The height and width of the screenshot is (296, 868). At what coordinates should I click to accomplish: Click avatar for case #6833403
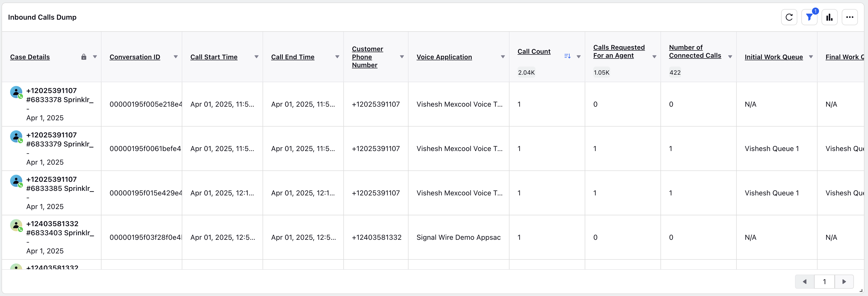click(16, 225)
